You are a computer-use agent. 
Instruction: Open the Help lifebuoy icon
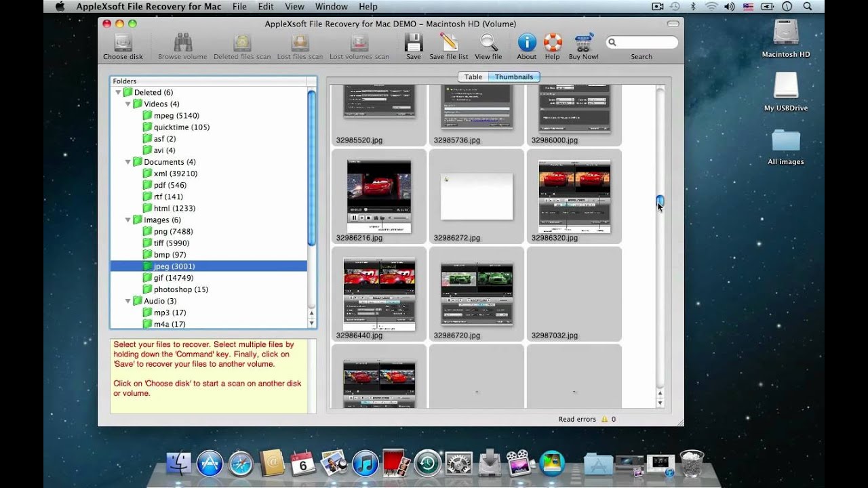[553, 43]
